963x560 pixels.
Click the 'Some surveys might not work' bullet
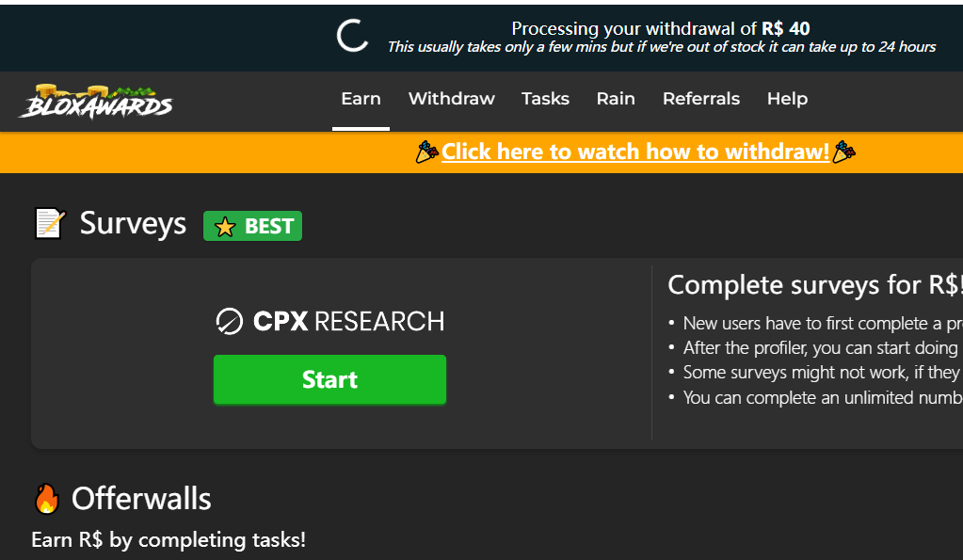822,373
